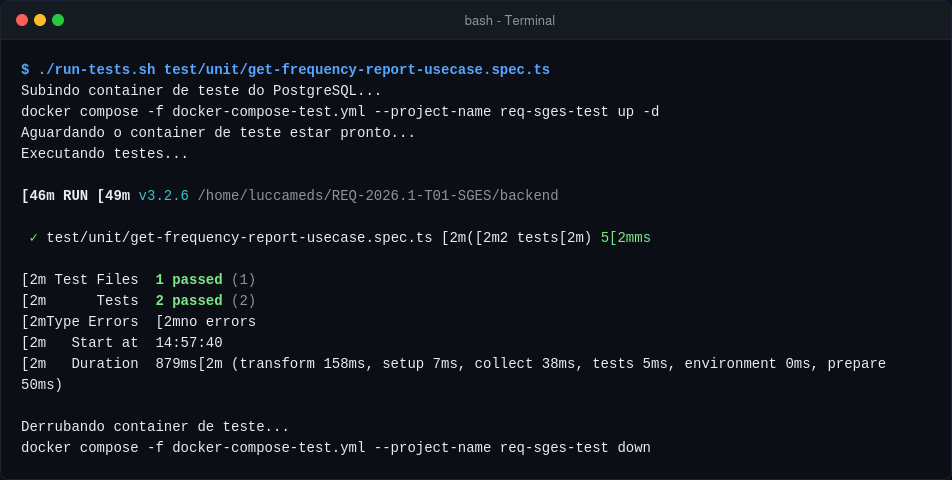Viewport: 952px width, 480px height.
Task: Click the yellow minimize window button
Action: point(40,20)
